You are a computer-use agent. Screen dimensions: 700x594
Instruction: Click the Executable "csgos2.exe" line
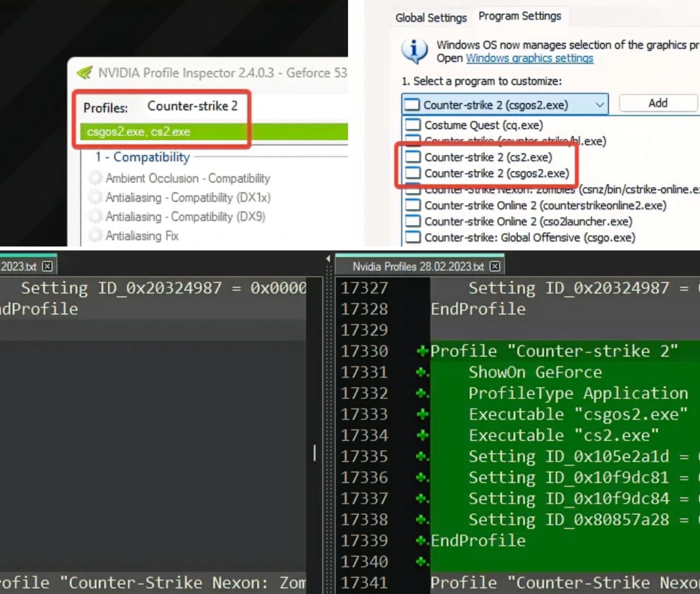[x=578, y=414]
